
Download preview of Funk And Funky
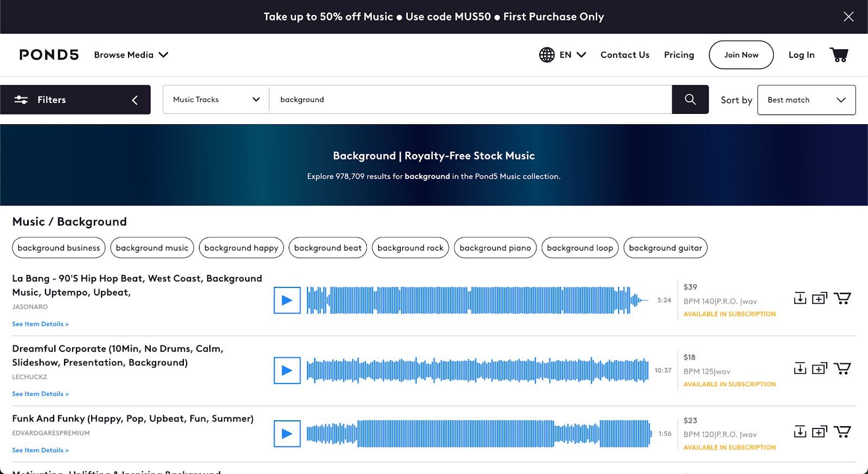click(x=800, y=432)
